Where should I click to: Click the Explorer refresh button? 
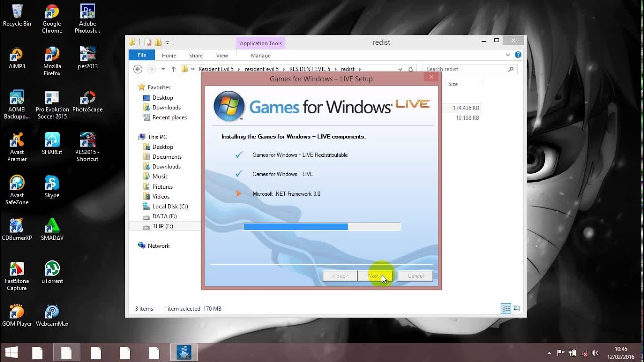tap(411, 69)
